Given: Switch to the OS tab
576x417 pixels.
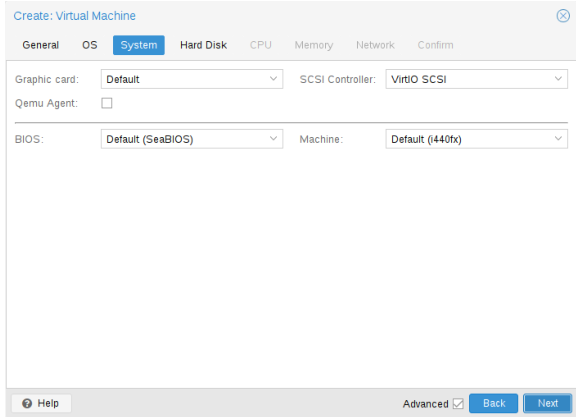Looking at the screenshot, I should pos(90,45).
